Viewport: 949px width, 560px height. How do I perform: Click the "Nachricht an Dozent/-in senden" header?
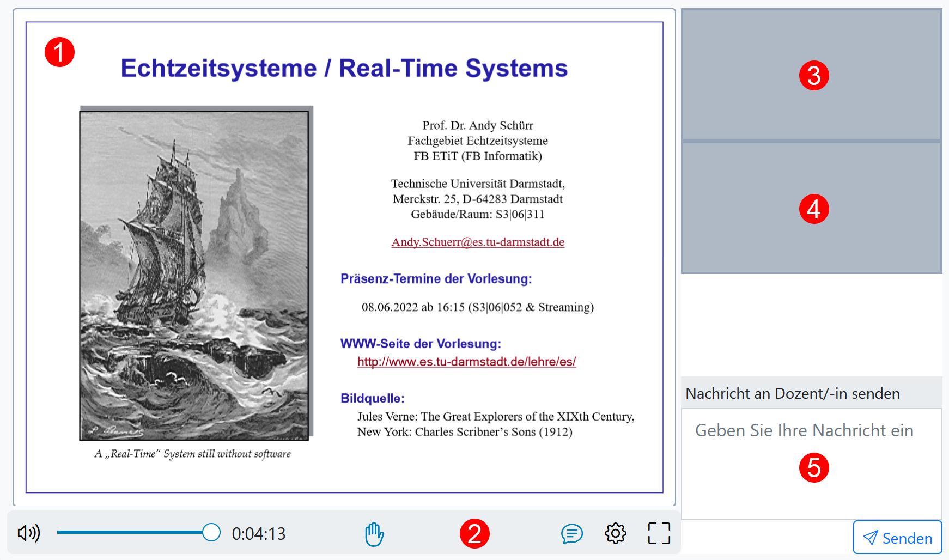point(793,393)
